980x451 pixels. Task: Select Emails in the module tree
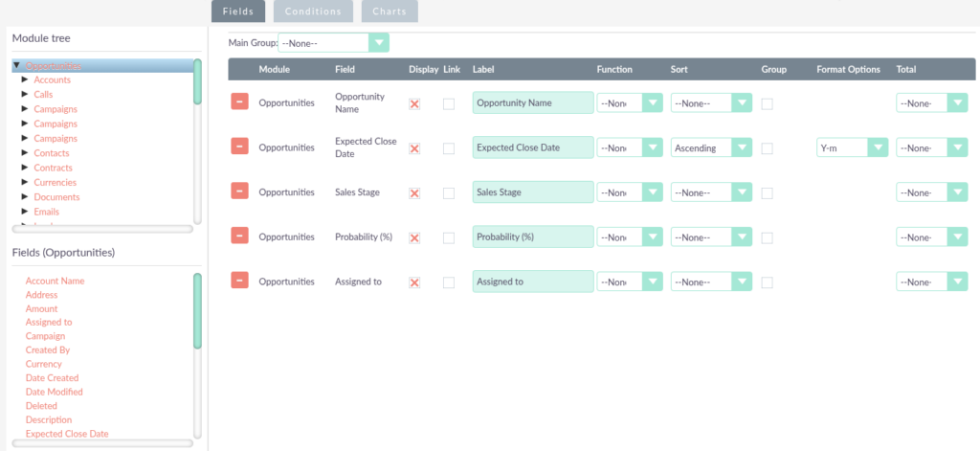tap(46, 212)
